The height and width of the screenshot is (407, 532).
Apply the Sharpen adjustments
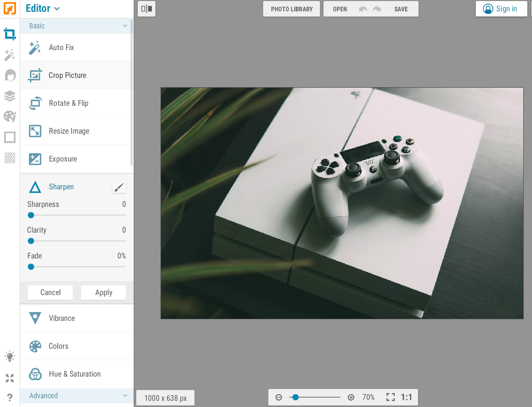(104, 292)
